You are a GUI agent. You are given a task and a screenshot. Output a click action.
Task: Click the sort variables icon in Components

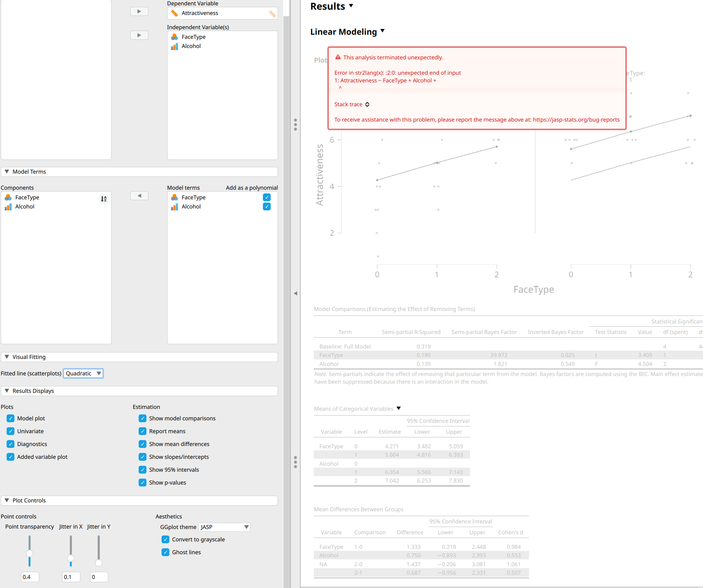(x=104, y=199)
